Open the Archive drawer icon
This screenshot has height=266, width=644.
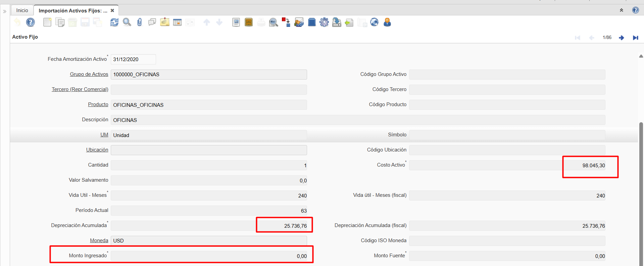click(249, 23)
